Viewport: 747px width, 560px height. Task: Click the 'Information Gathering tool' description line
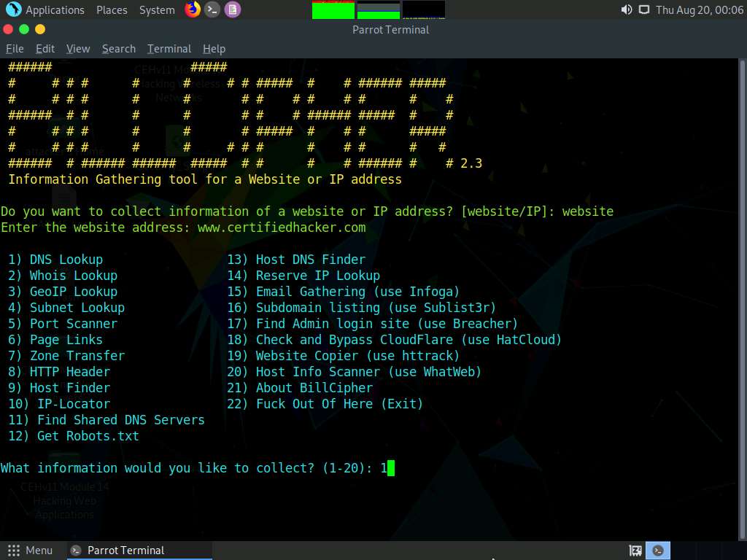click(x=205, y=179)
